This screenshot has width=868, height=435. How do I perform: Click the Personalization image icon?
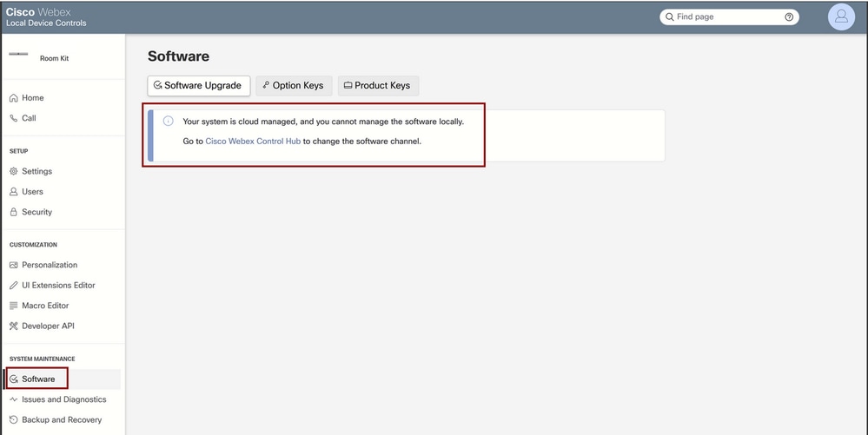tap(14, 265)
